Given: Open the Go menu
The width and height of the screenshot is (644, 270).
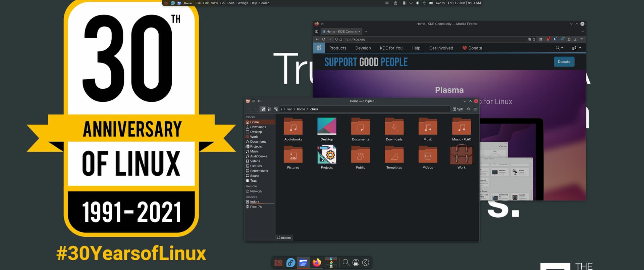Looking at the screenshot, I should tap(222, 3).
